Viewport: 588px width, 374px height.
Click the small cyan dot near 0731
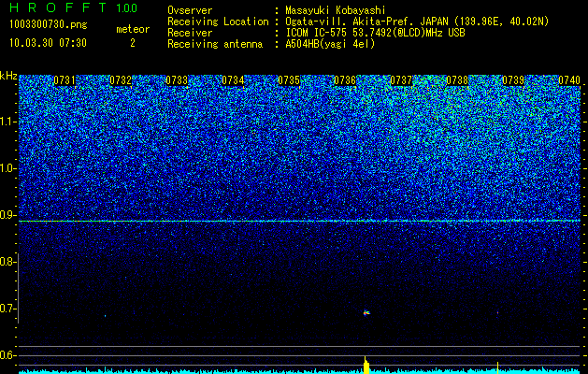(x=105, y=316)
